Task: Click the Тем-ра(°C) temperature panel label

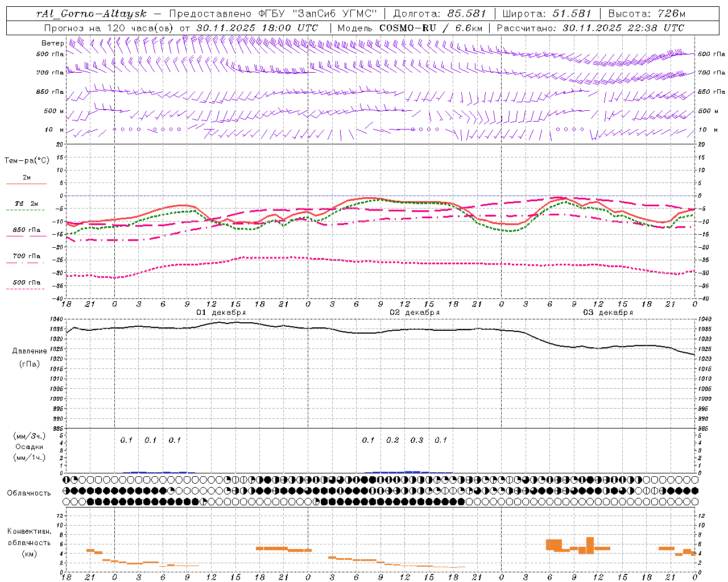Action: [27, 161]
